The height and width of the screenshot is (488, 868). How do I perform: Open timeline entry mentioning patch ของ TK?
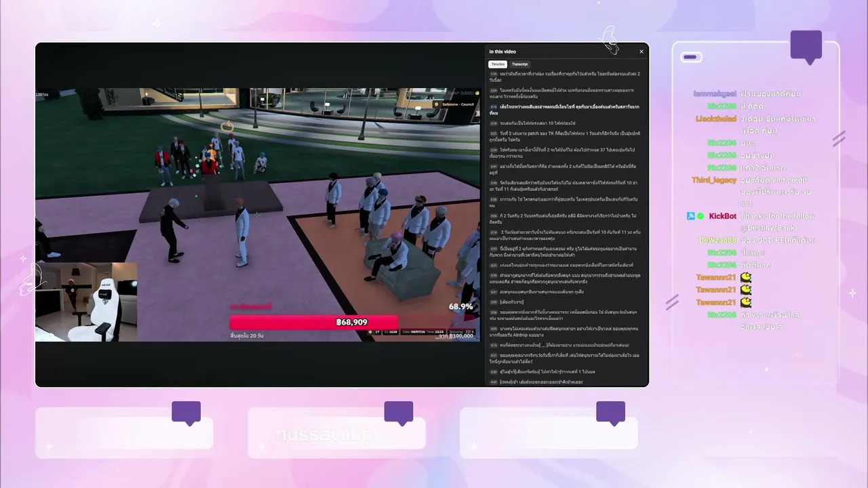(565, 136)
